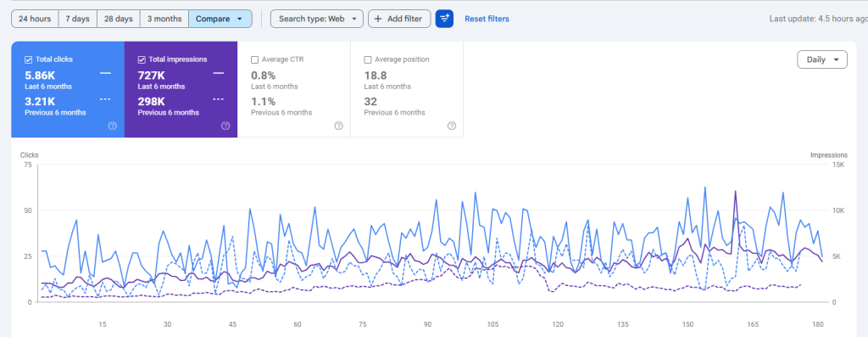
Task: Open the Search type: Web dropdown
Action: [x=317, y=19]
